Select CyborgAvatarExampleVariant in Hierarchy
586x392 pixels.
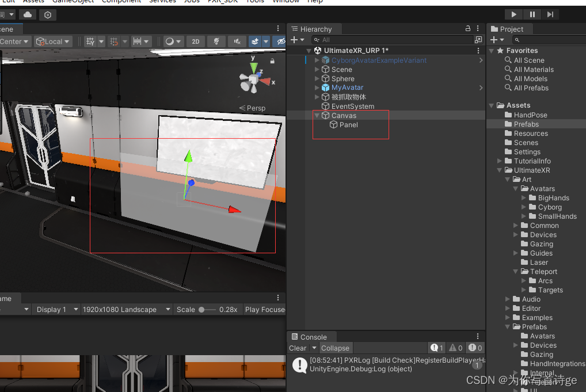point(379,60)
